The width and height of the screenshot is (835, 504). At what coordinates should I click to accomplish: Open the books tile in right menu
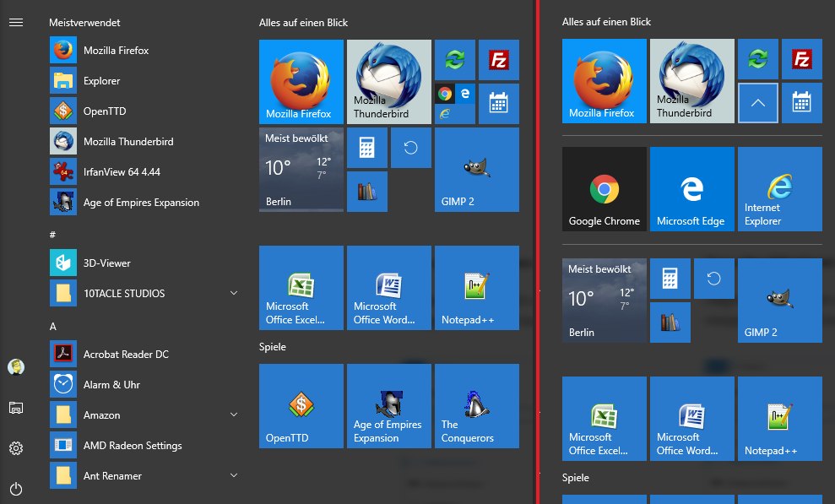pos(670,322)
